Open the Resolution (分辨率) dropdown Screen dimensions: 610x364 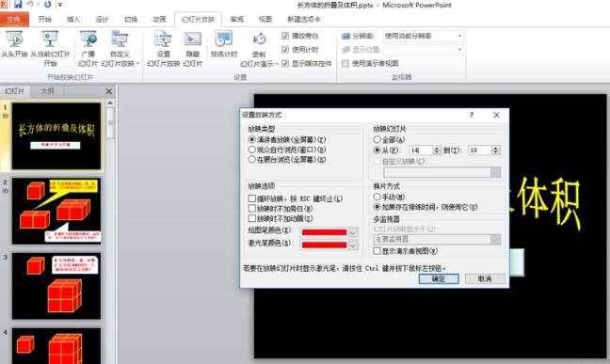459,36
